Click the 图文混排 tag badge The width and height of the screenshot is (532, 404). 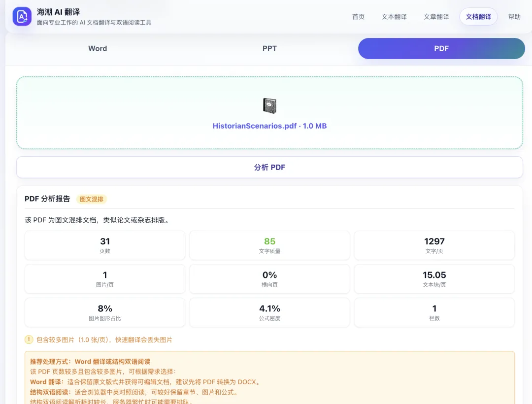[92, 199]
